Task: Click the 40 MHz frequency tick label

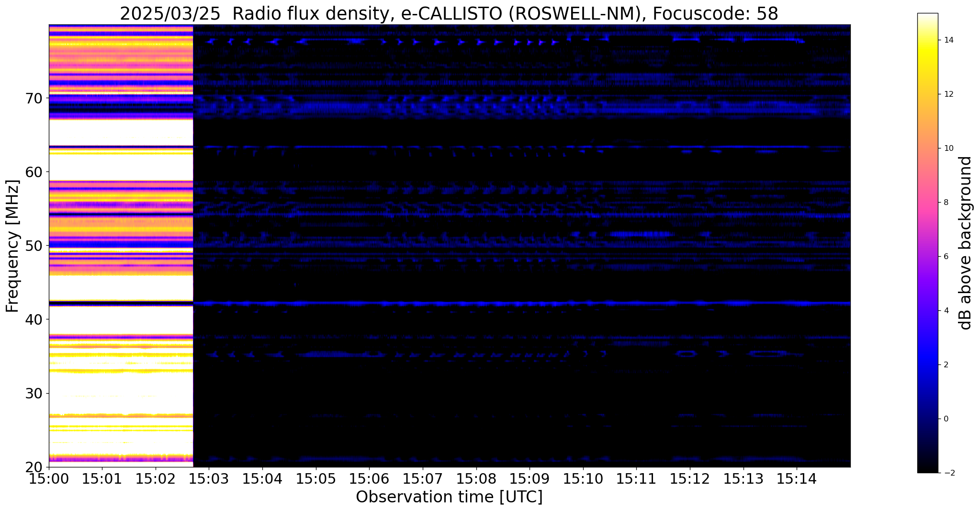Action: [x=35, y=319]
